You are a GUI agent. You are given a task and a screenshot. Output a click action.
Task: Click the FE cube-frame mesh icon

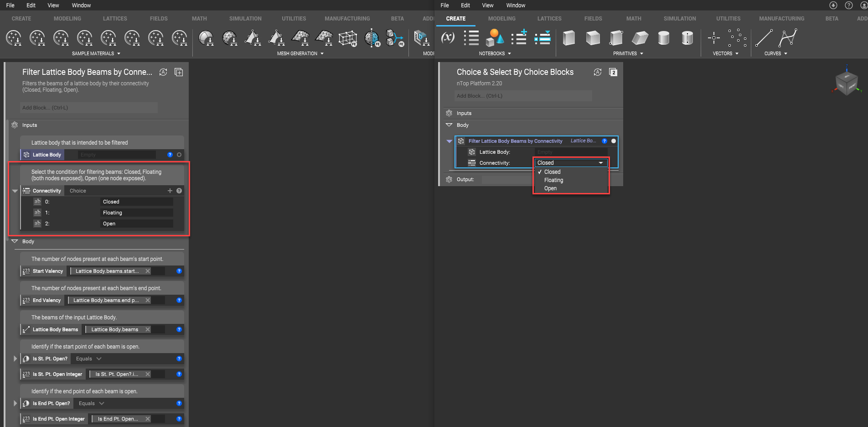click(x=348, y=38)
